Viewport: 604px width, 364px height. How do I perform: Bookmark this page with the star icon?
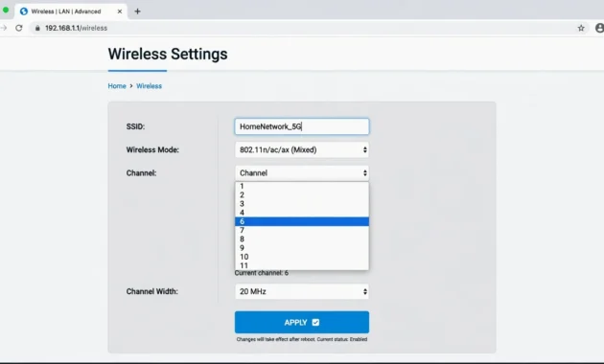pyautogui.click(x=581, y=28)
